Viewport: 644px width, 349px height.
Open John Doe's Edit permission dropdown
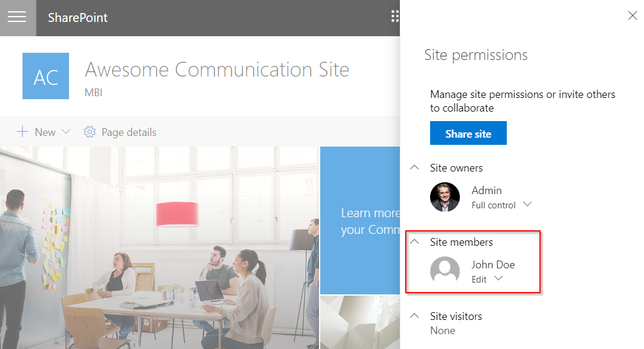pyautogui.click(x=498, y=279)
